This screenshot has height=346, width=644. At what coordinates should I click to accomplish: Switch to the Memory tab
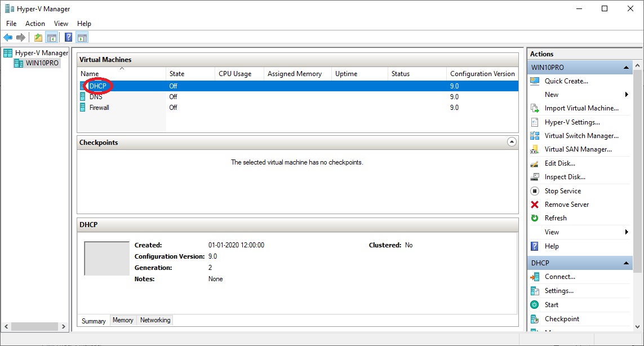click(x=123, y=320)
